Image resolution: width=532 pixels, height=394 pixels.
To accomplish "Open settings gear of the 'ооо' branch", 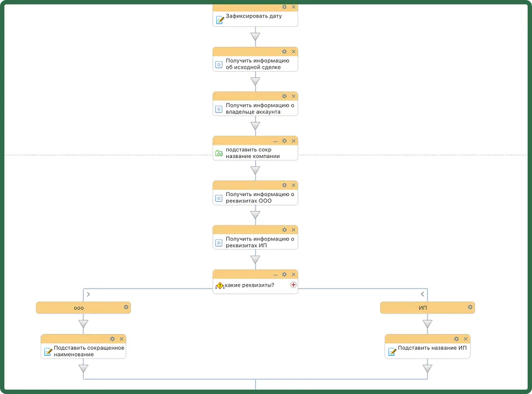I will point(126,307).
